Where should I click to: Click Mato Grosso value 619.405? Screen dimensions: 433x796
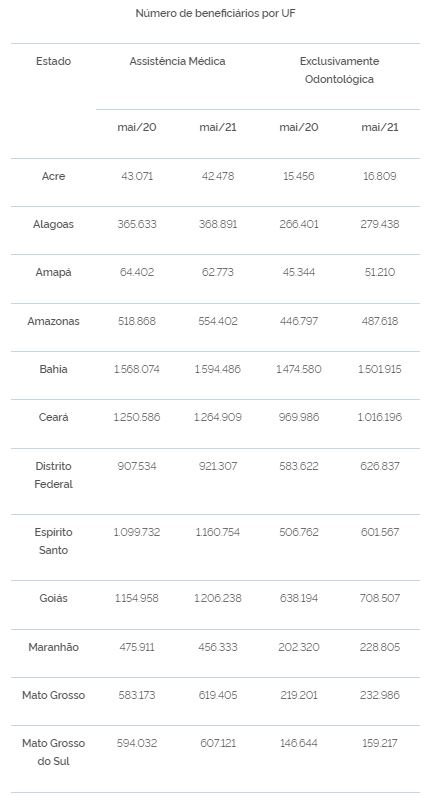coord(218,695)
